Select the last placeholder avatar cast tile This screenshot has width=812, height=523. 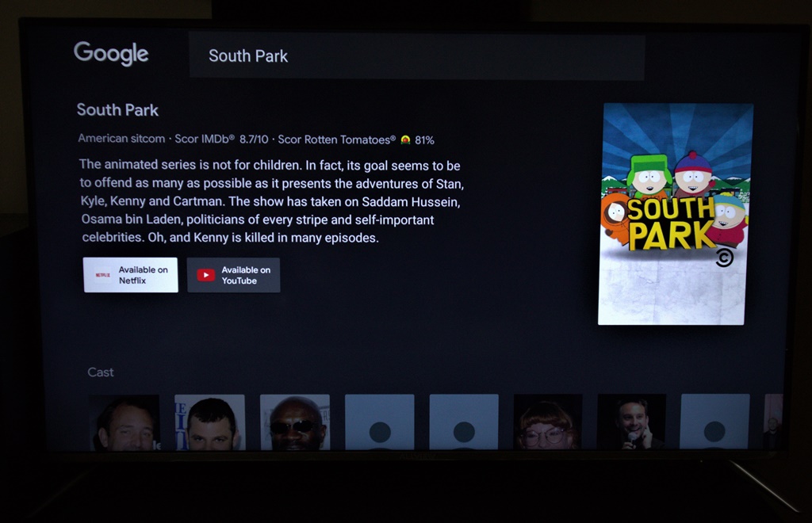click(714, 421)
